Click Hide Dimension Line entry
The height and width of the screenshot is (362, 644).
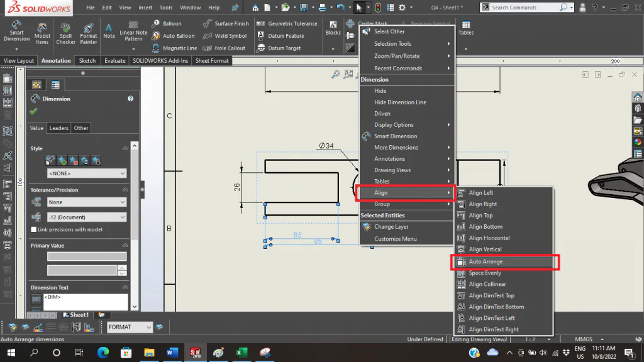pyautogui.click(x=407, y=102)
